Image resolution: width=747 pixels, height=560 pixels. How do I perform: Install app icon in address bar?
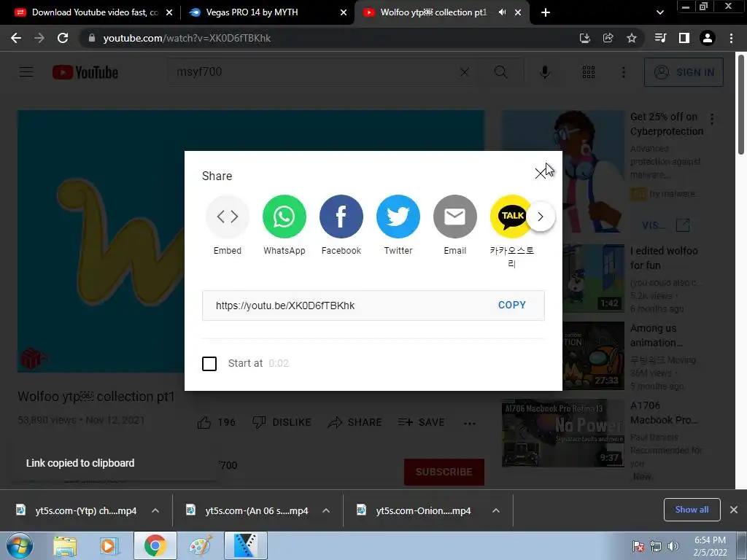click(x=584, y=38)
